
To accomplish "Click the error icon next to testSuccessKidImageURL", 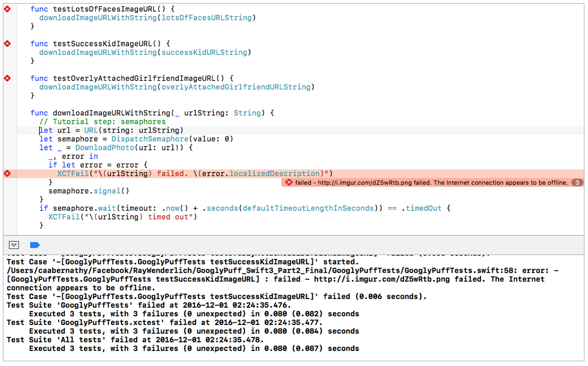I will [x=7, y=44].
